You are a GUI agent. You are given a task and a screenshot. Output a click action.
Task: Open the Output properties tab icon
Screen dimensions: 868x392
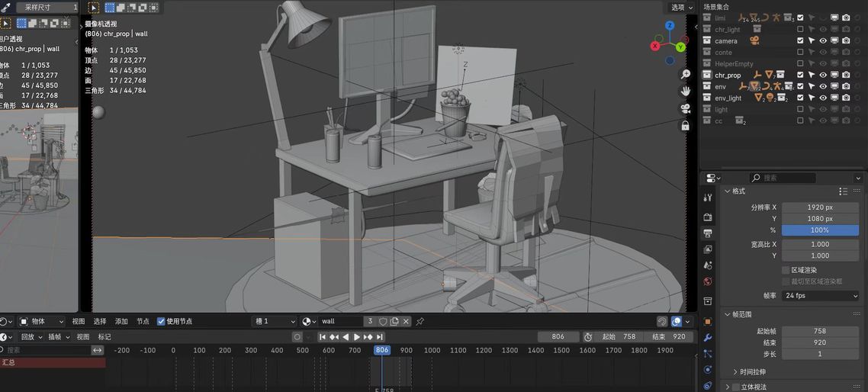point(708,233)
